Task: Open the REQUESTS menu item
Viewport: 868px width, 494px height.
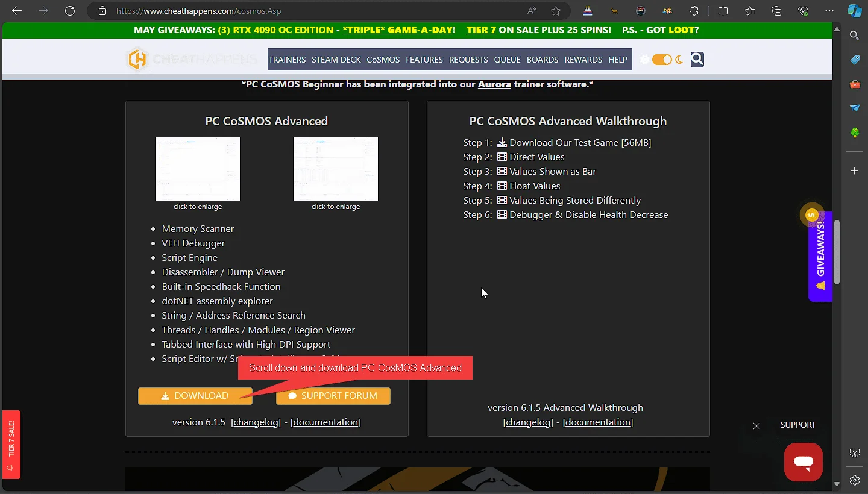Action: [468, 60]
